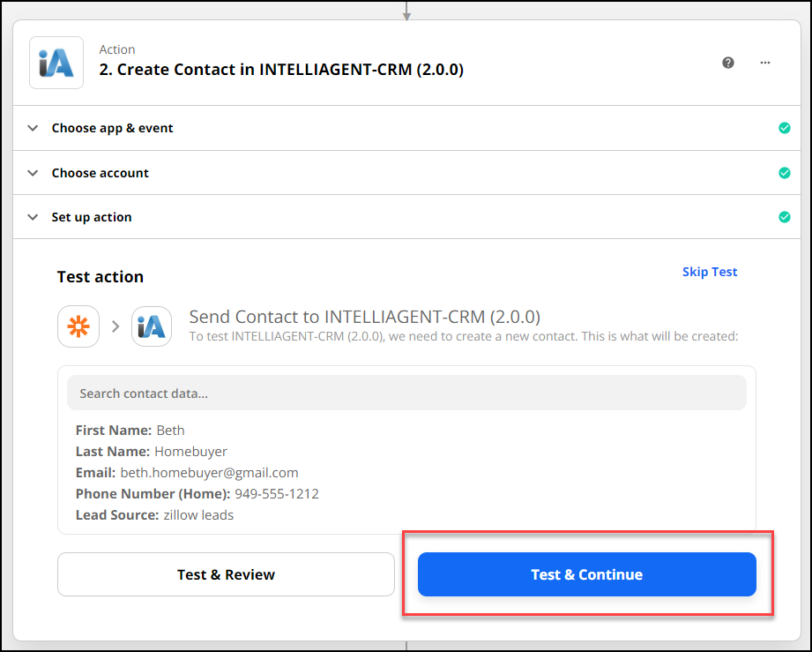Open the Choose app & event section
Screen dimensions: 812x652
coord(407,128)
